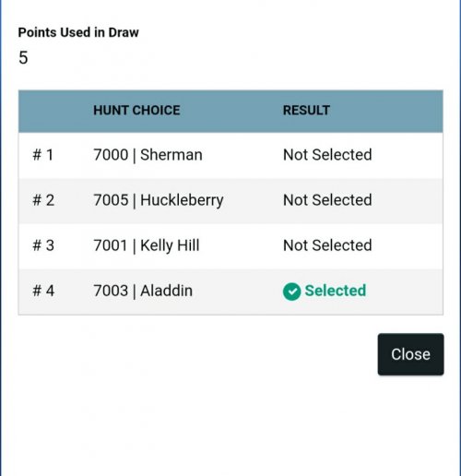This screenshot has width=461, height=476.
Task: Click the HUNT CHOICE column header
Action: point(136,111)
